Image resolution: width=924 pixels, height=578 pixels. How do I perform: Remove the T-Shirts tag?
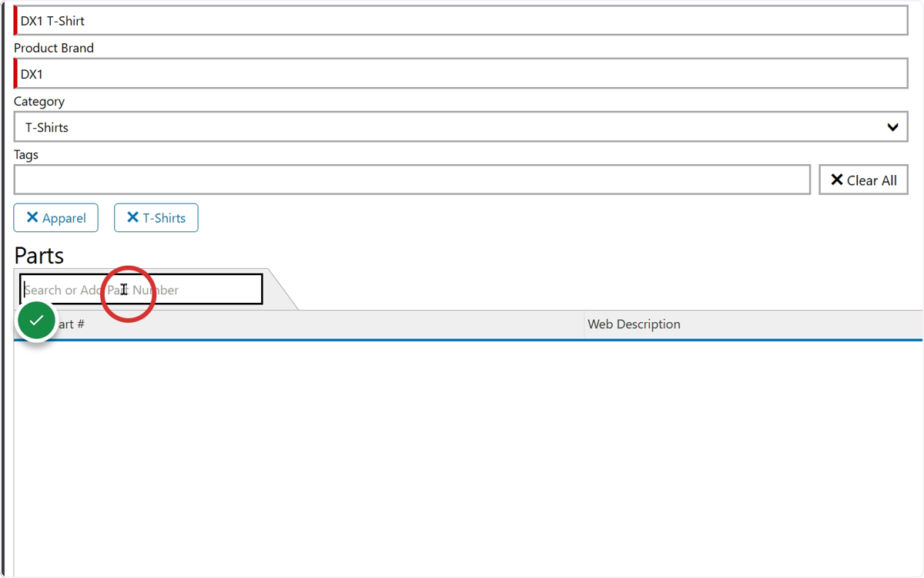pos(156,218)
